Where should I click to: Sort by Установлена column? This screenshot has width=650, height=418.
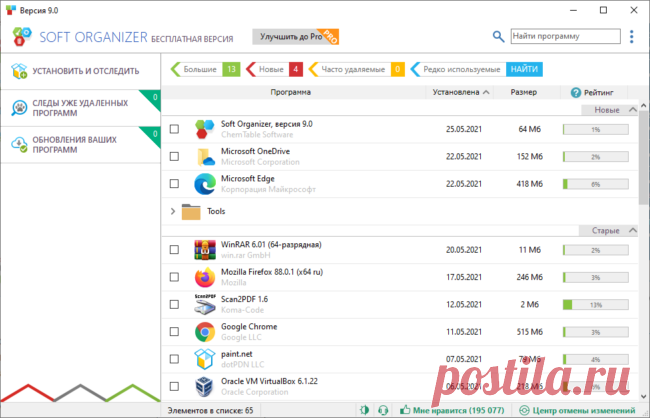460,92
